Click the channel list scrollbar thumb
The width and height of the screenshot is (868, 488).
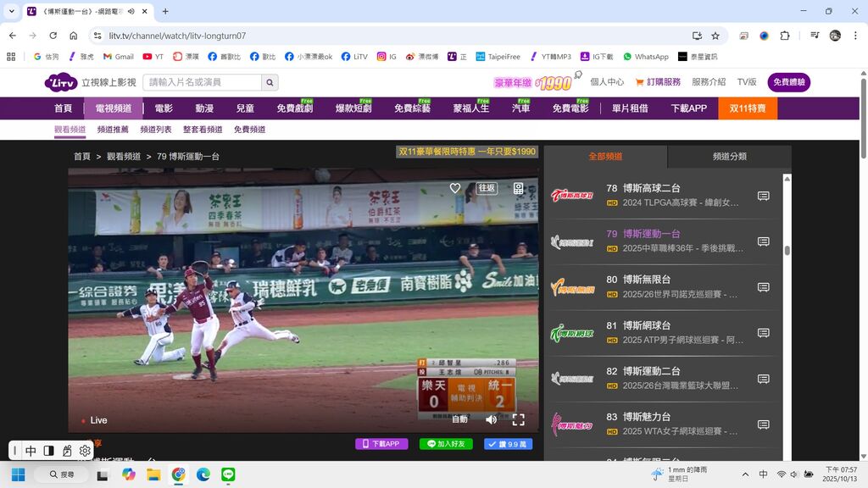pos(787,250)
